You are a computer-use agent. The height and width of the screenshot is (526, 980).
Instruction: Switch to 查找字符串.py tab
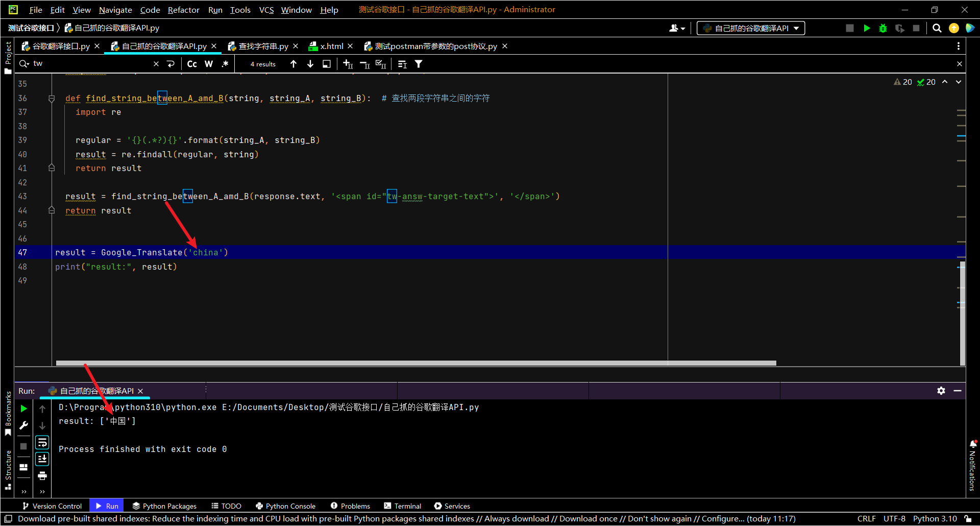click(263, 46)
